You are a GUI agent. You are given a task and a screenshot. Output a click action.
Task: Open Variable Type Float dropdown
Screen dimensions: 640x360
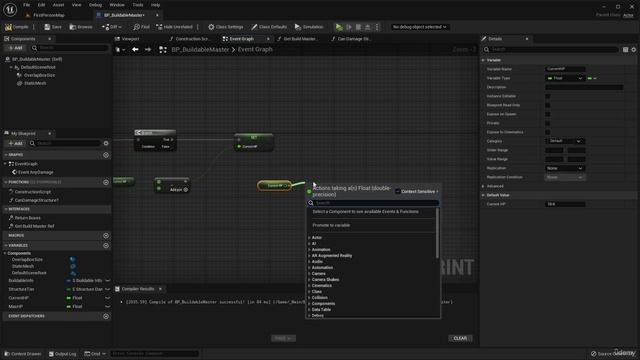564,78
